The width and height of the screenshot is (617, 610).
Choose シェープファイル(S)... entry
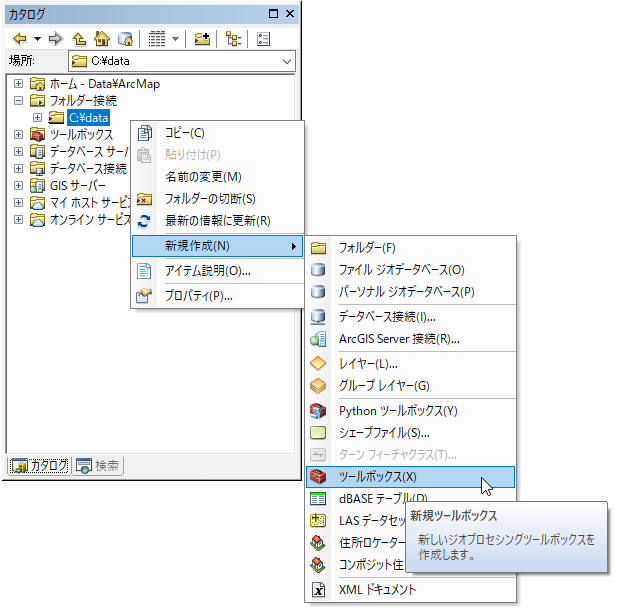point(410,433)
